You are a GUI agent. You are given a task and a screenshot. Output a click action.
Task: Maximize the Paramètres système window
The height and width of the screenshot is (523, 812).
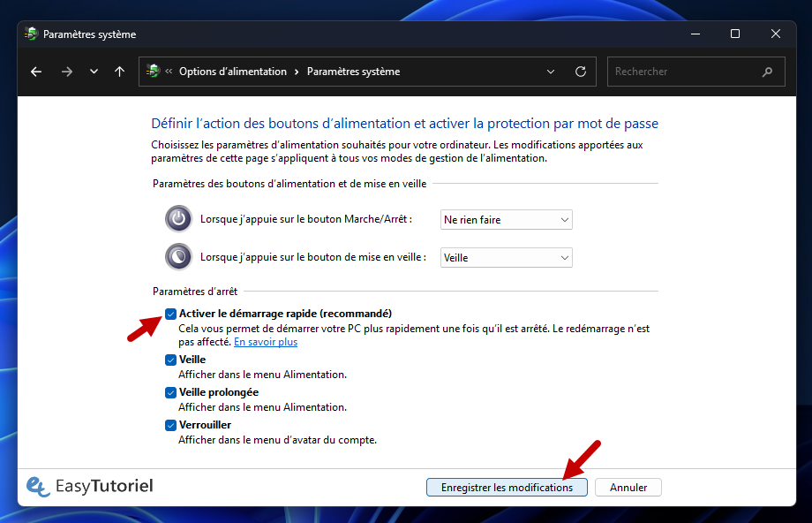[735, 34]
